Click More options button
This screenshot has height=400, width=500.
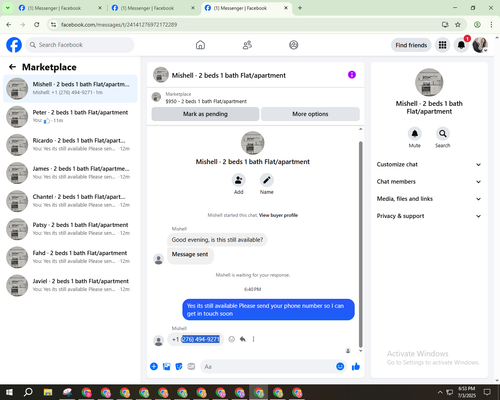310,114
